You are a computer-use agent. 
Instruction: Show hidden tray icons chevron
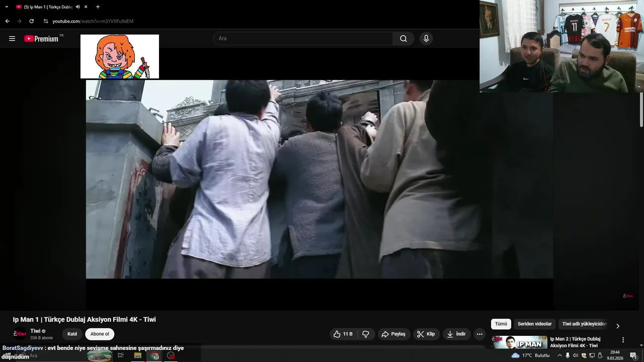click(x=559, y=355)
